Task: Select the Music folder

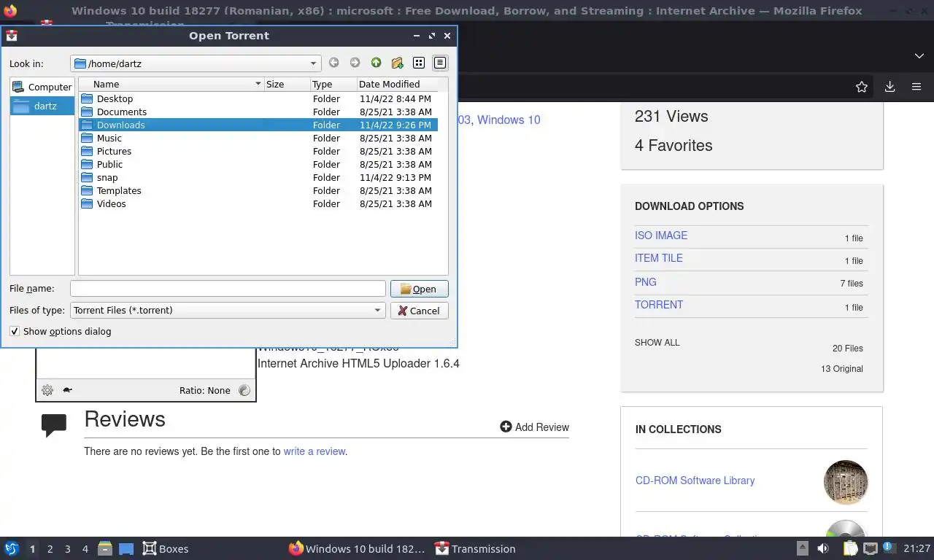Action: pos(258,138)
